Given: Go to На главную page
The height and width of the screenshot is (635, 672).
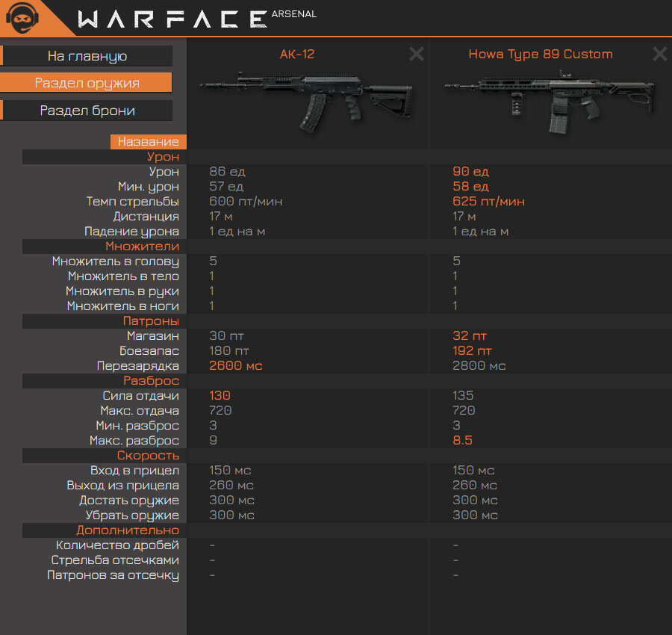Looking at the screenshot, I should (x=87, y=56).
